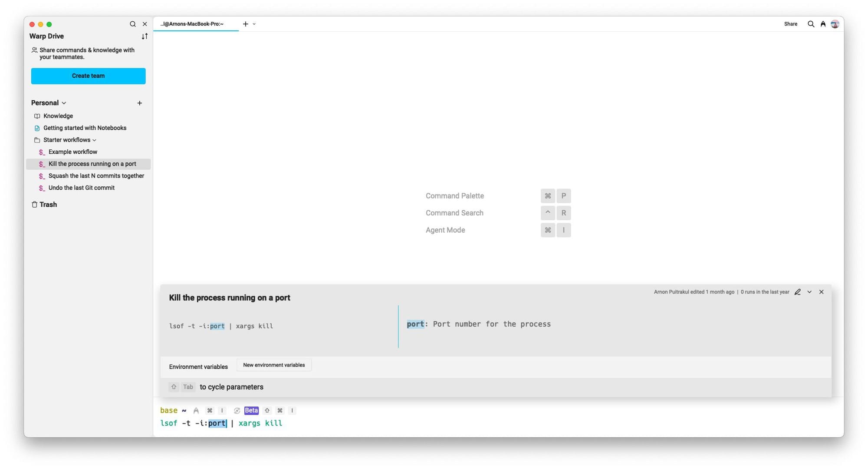Open the Knowledge notebook
Viewport: 868px width, 469px height.
(58, 116)
